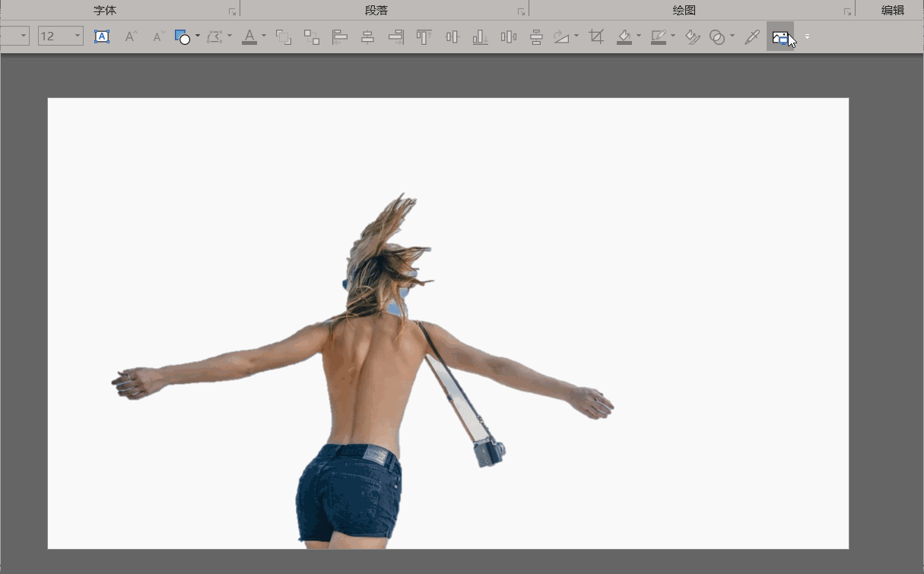This screenshot has width=924, height=574.
Task: Select the align left objects icon
Action: click(x=340, y=36)
